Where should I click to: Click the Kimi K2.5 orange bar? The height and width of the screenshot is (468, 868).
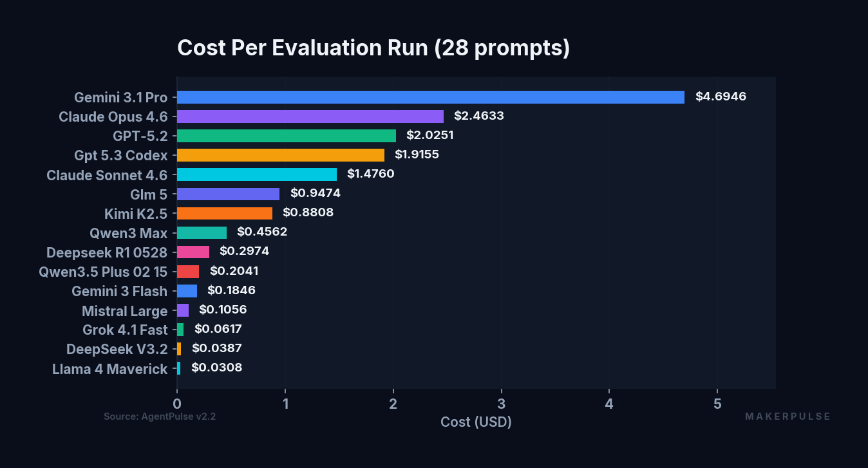225,213
